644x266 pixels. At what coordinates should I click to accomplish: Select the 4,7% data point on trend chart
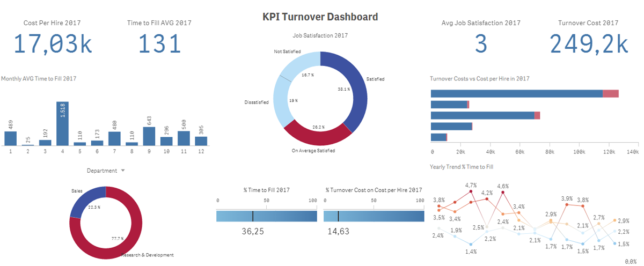[x=471, y=191]
